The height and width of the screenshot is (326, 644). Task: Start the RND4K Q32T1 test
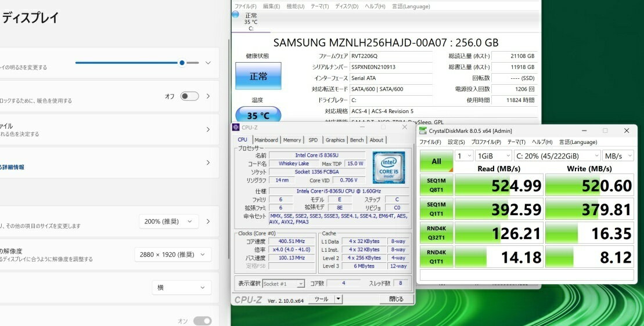click(x=436, y=233)
